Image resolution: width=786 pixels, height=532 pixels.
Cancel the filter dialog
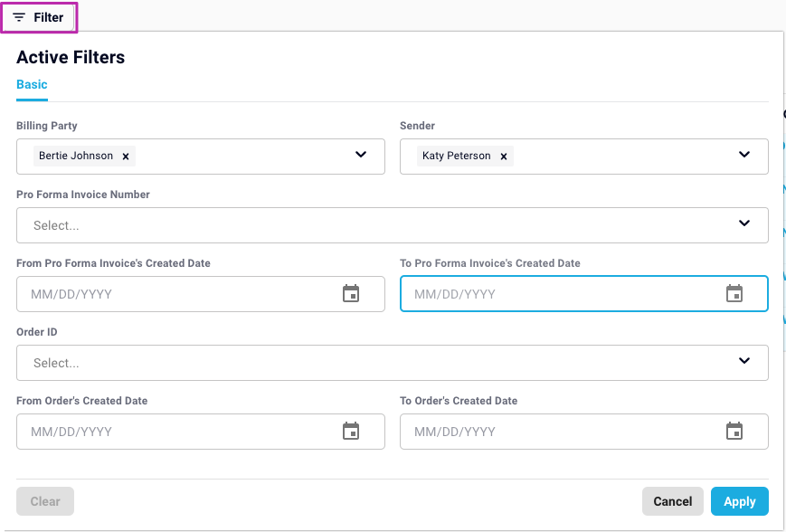click(x=673, y=501)
